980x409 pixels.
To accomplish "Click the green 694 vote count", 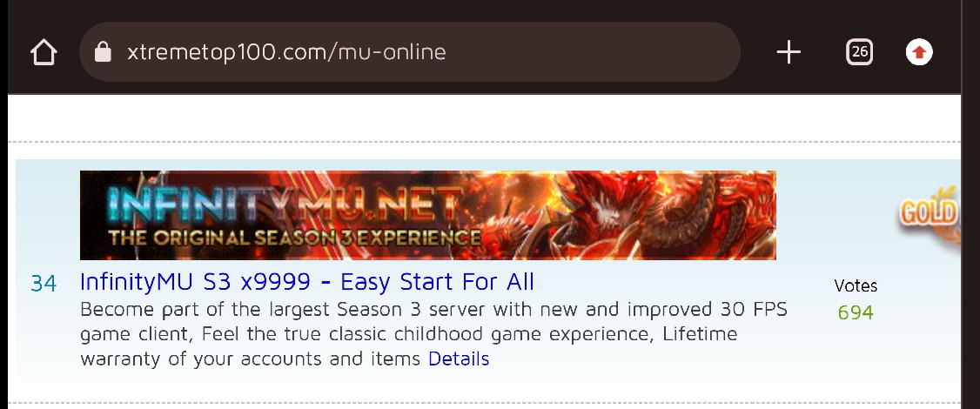I will coord(856,312).
